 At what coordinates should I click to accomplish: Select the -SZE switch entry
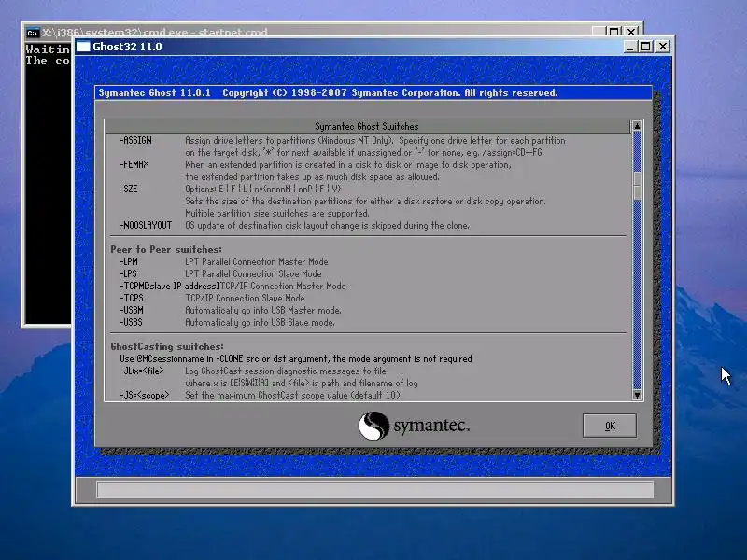129,189
